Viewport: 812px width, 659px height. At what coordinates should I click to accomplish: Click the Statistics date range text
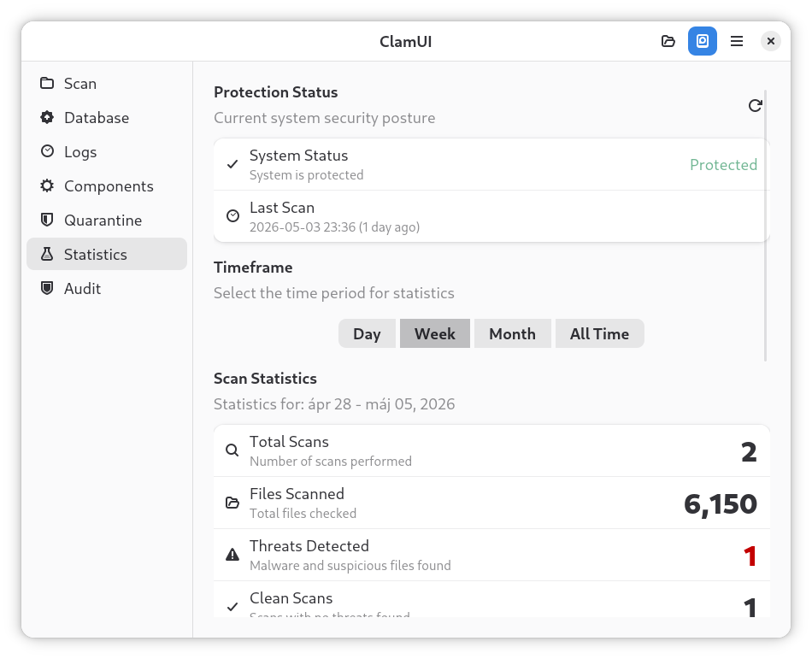(334, 403)
